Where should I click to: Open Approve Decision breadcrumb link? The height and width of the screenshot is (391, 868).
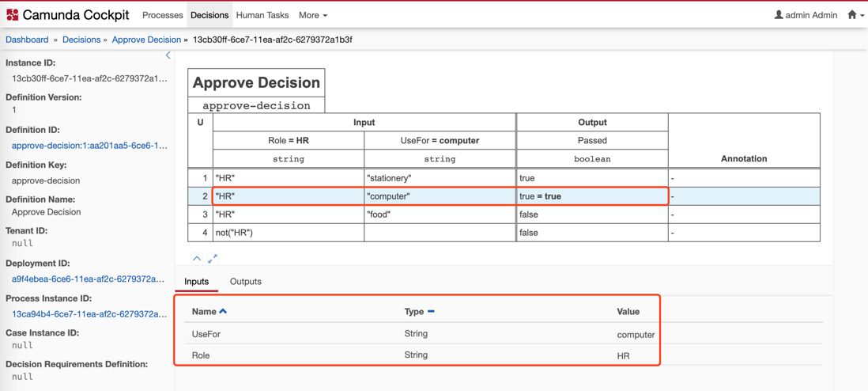[146, 40]
